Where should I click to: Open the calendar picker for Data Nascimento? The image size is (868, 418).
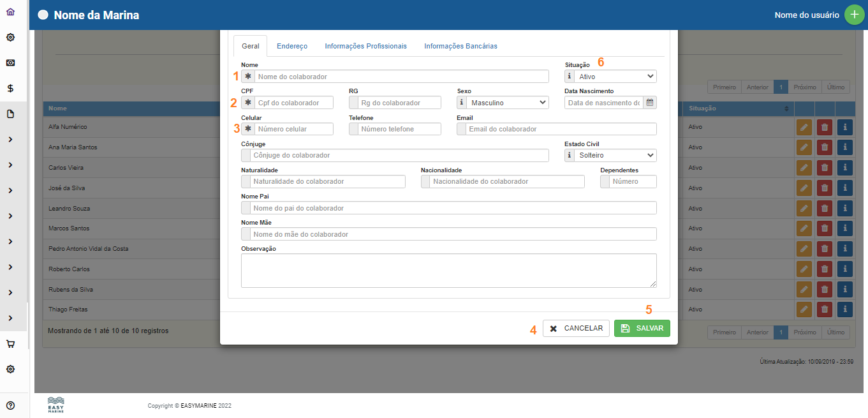649,103
